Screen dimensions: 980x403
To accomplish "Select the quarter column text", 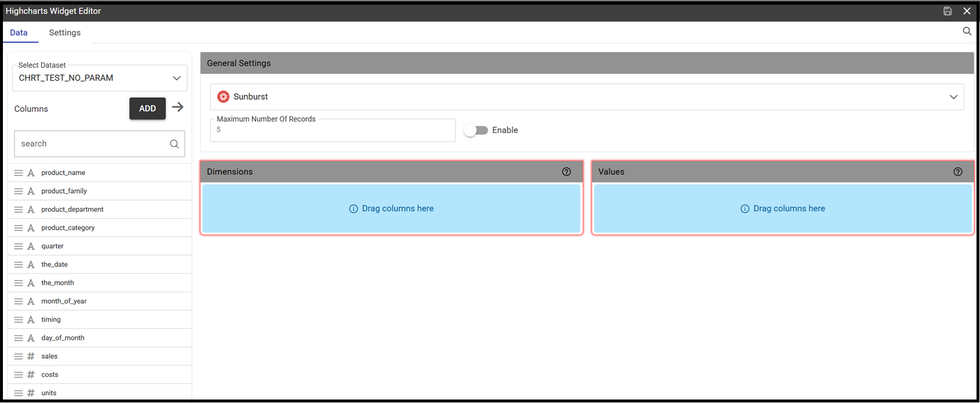I will coord(52,246).
